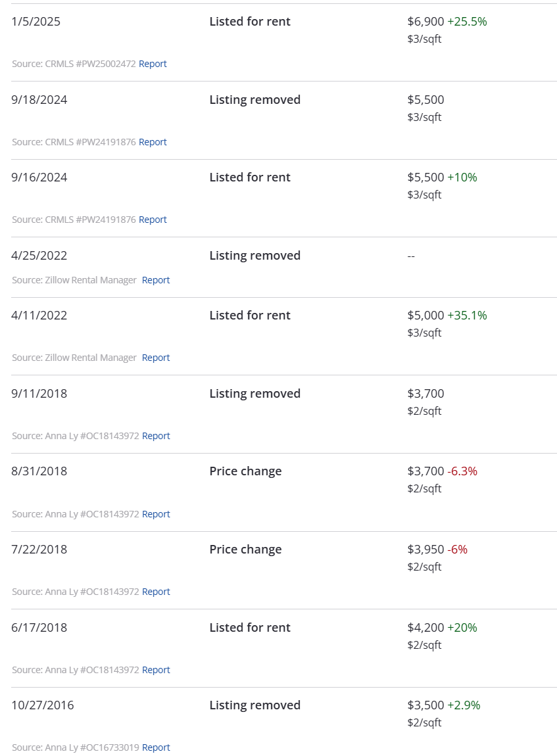Select Report link under the 9/11/2018 entry
Image resolution: width=557 pixels, height=756 pixels.
click(x=156, y=436)
